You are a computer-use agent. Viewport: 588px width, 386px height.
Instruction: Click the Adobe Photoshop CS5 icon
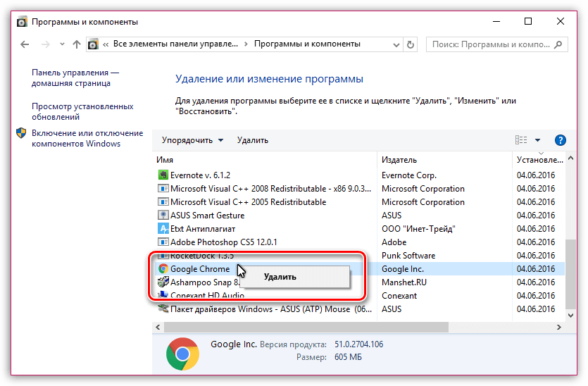(163, 242)
